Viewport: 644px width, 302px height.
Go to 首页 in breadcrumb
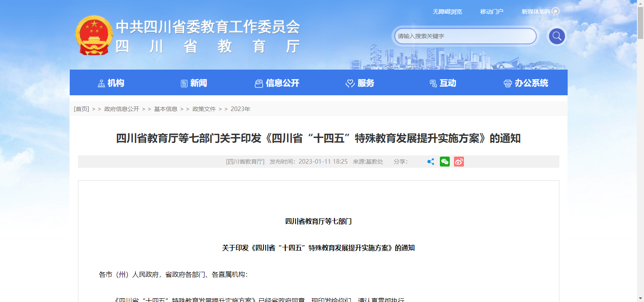coord(81,109)
